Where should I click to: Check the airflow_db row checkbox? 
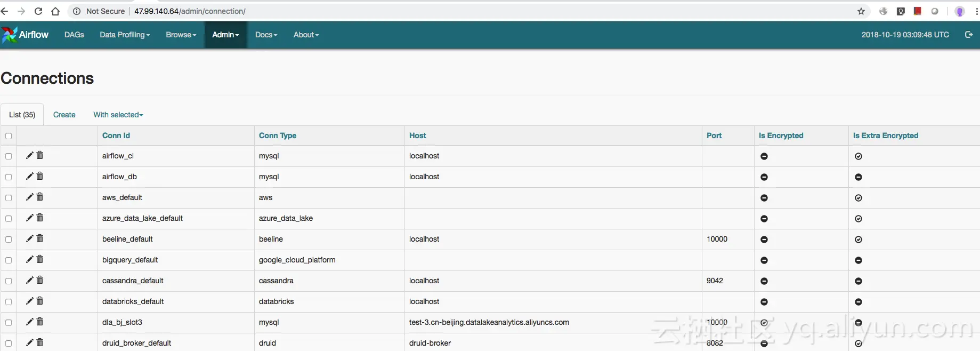(9, 177)
